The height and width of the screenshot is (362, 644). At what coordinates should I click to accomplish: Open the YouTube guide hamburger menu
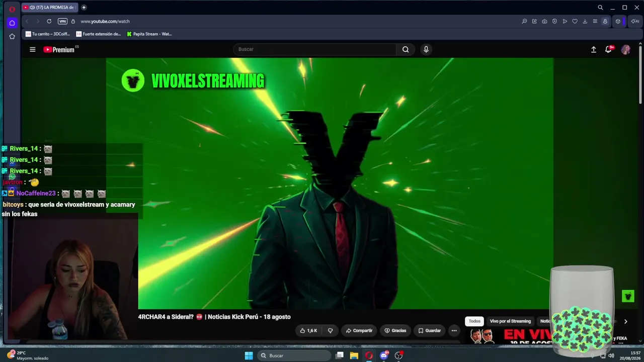(x=32, y=49)
